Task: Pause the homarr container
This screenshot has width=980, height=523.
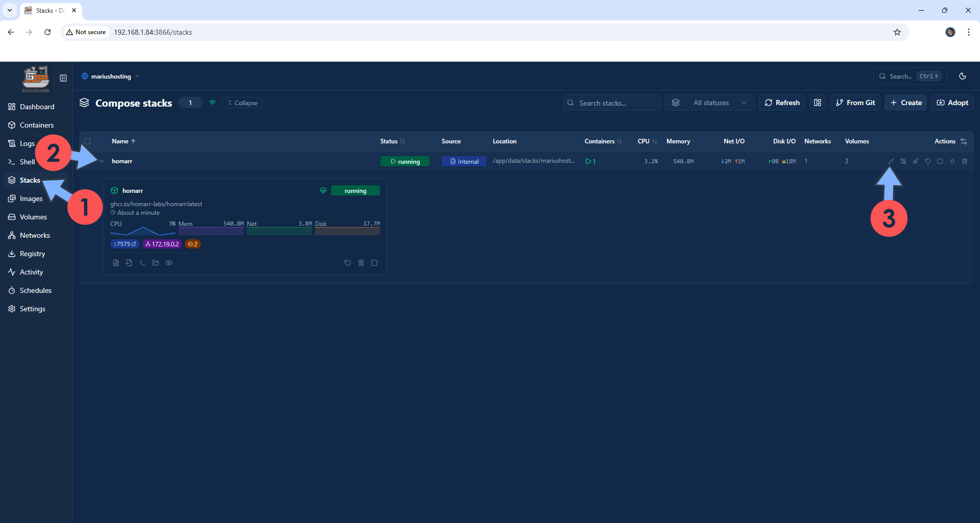Action: pos(361,263)
